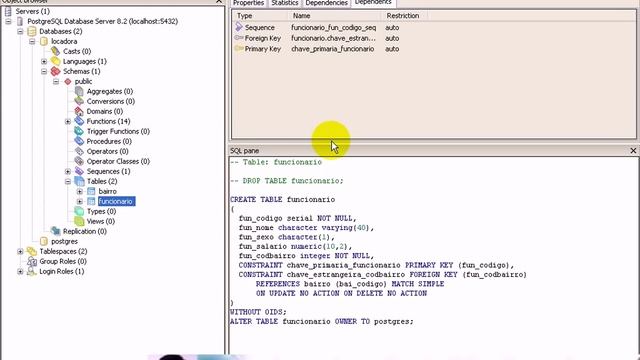
Task: Click the Views node icon
Action: pos(79,221)
